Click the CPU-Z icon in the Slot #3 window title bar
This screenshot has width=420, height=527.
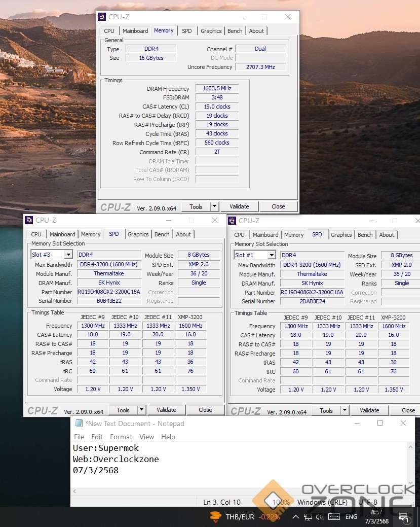(x=29, y=220)
